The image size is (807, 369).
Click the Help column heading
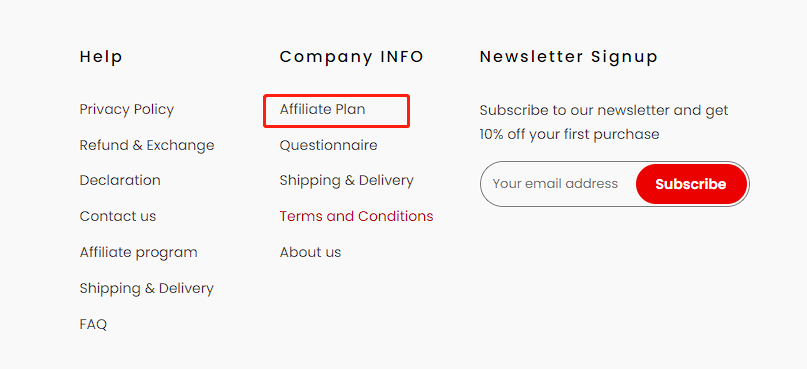click(101, 57)
